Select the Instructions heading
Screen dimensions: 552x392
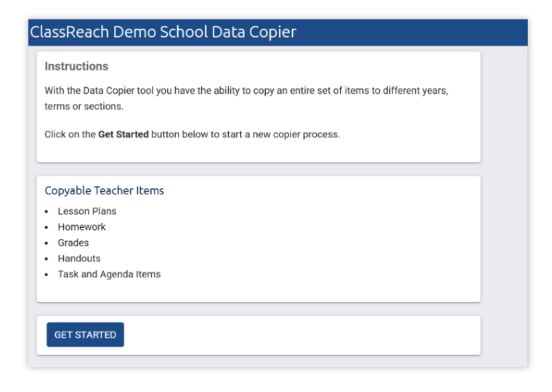[x=76, y=66]
